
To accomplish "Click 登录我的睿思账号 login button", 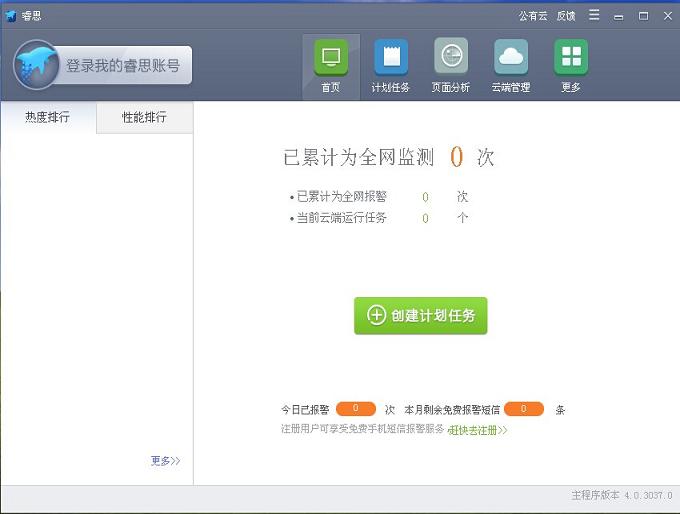I will tap(122, 66).
